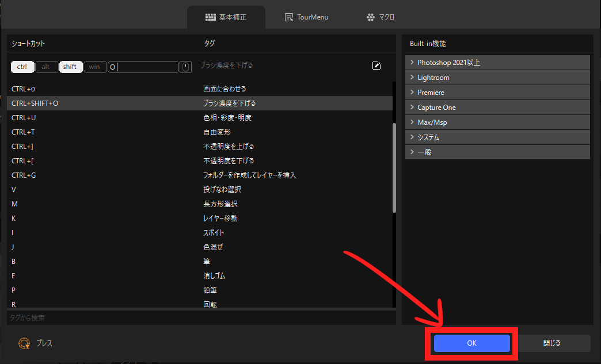Toggle the ctrl modifier key
Image resolution: width=601 pixels, height=364 pixels.
coord(22,67)
